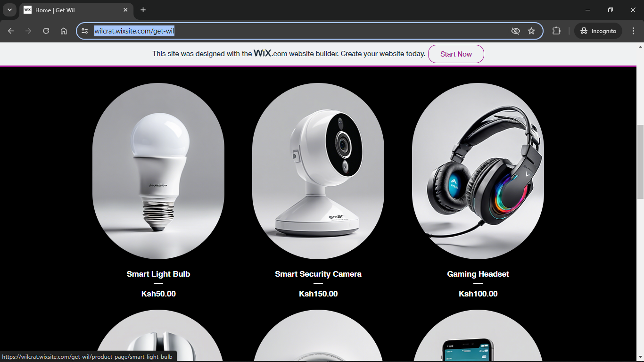Select the Home | Get Wil tab
644x362 pixels.
point(76,10)
